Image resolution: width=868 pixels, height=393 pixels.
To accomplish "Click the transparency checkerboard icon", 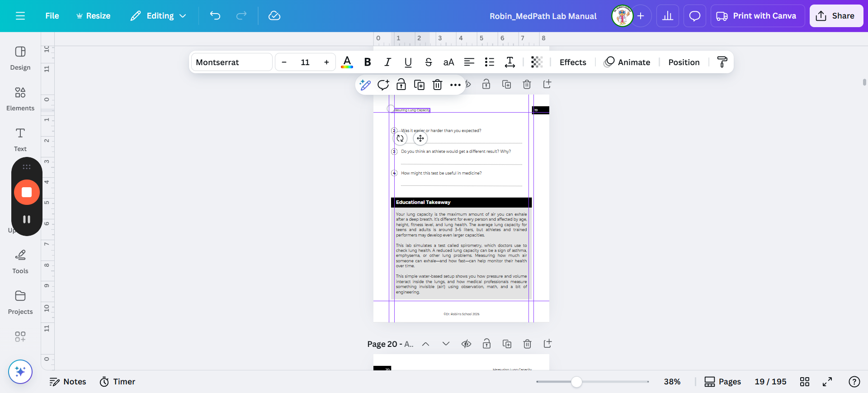I will [537, 62].
